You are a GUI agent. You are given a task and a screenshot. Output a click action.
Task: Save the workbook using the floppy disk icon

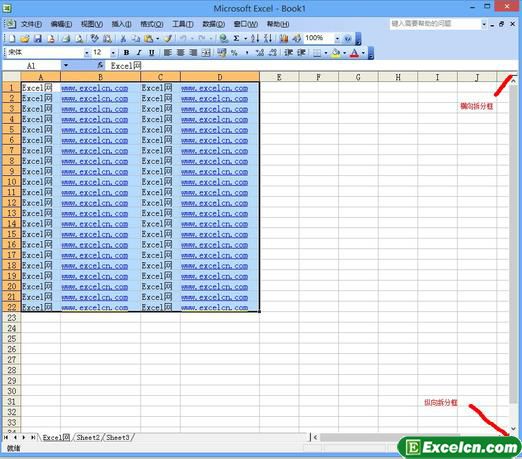38,39
